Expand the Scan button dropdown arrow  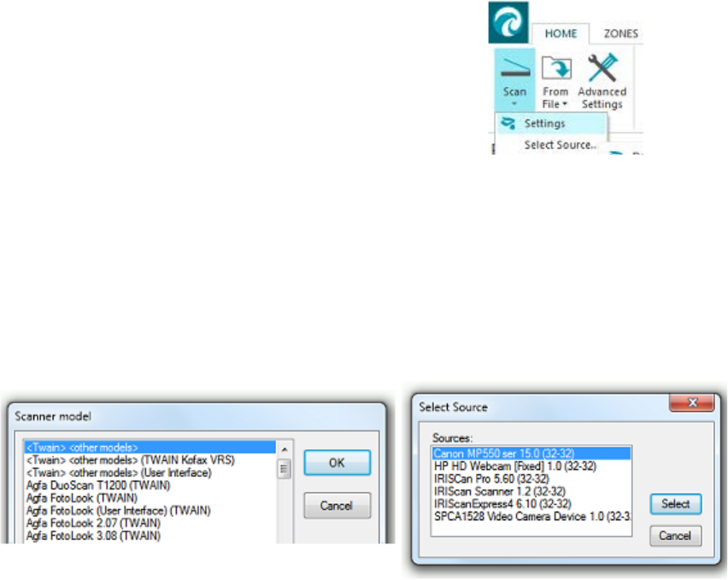514,103
